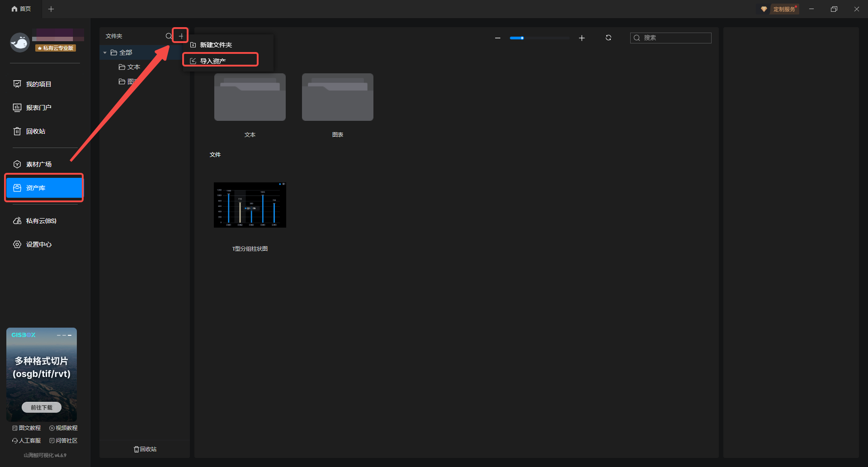Screen dimensions: 868x467
Task: Open the 视频教程 link
Action: [63, 428]
